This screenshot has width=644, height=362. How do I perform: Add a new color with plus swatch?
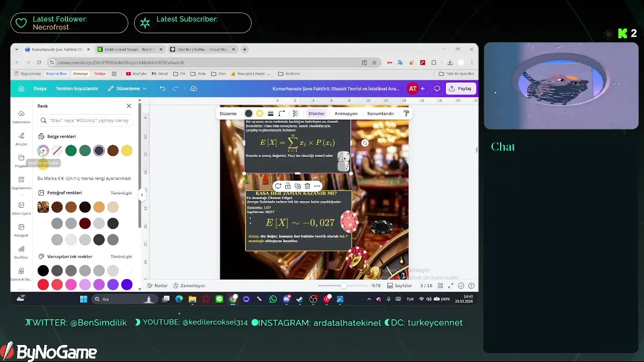pos(43,150)
